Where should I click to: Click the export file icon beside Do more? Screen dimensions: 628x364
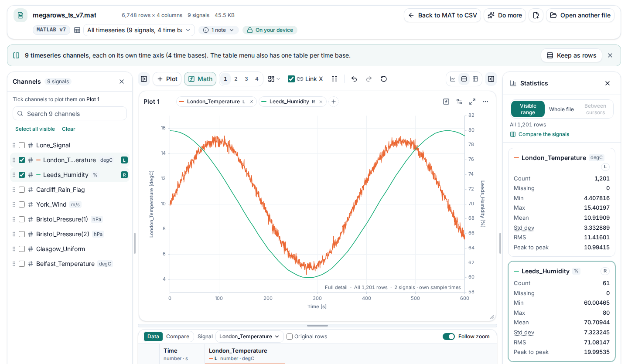coord(536,15)
